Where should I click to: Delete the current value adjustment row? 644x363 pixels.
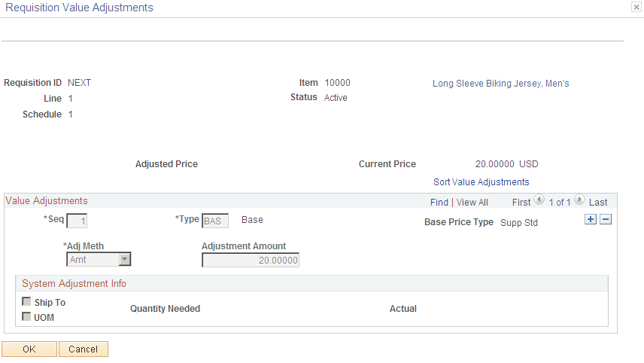[x=606, y=219]
